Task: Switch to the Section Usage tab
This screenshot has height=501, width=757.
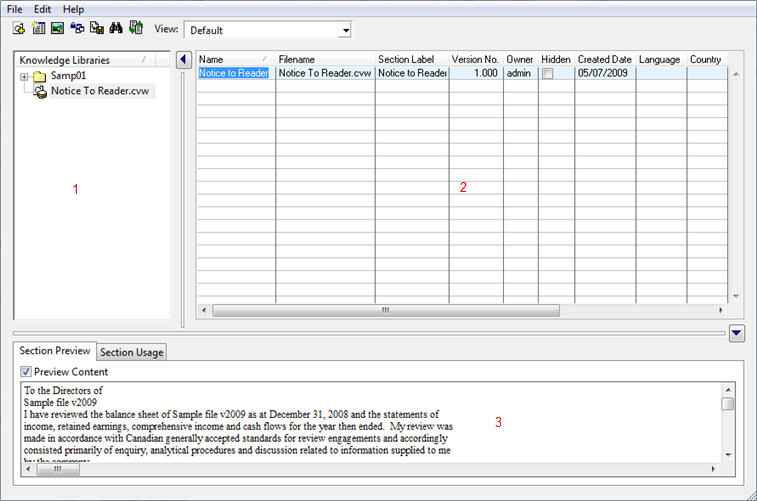Action: [x=131, y=352]
